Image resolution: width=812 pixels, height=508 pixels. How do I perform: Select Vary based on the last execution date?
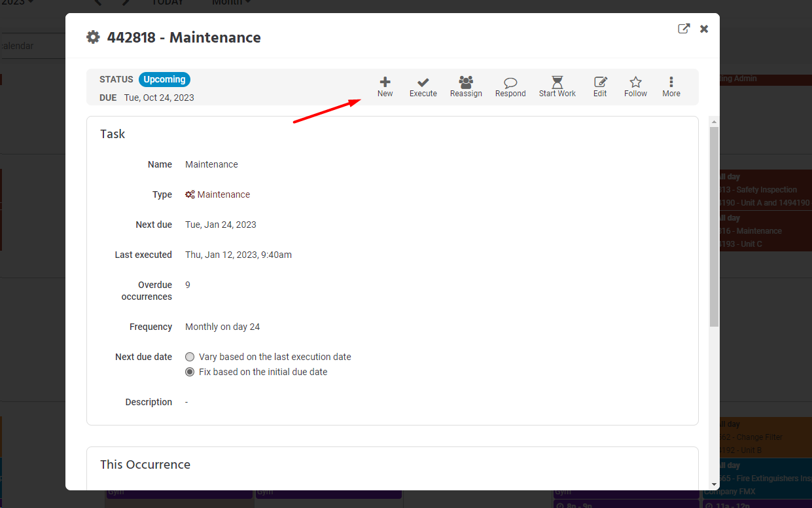coord(190,357)
